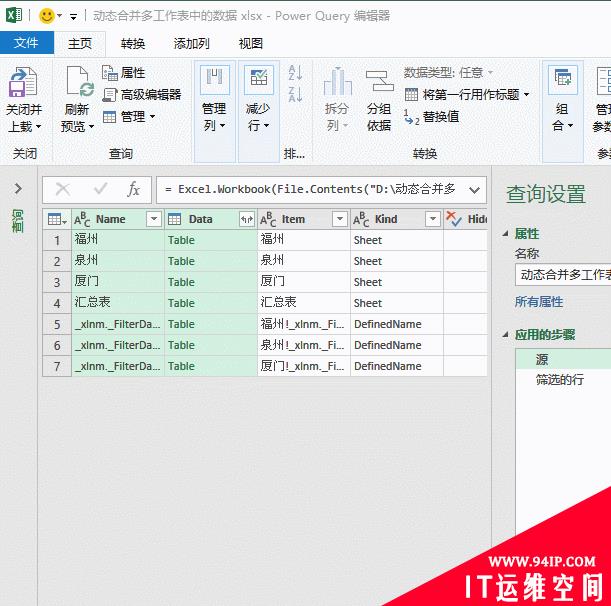Open the Kind column filter dropdown
The width and height of the screenshot is (611, 606).
[x=433, y=219]
